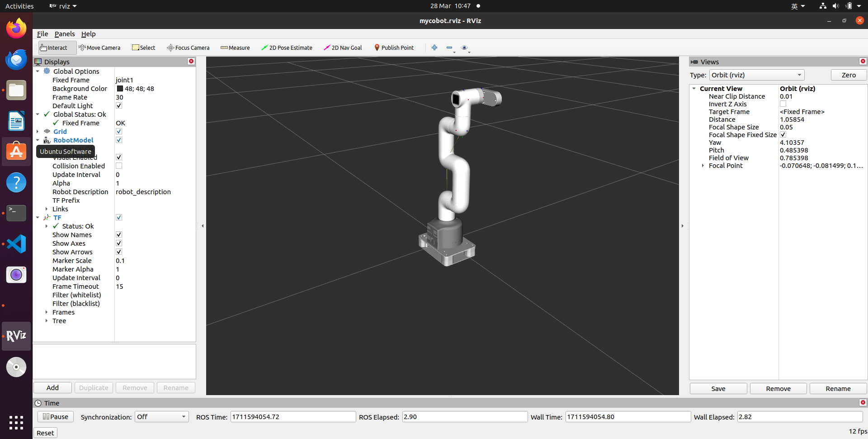Collapse the RobotModel display item
The image size is (868, 439).
[38, 140]
